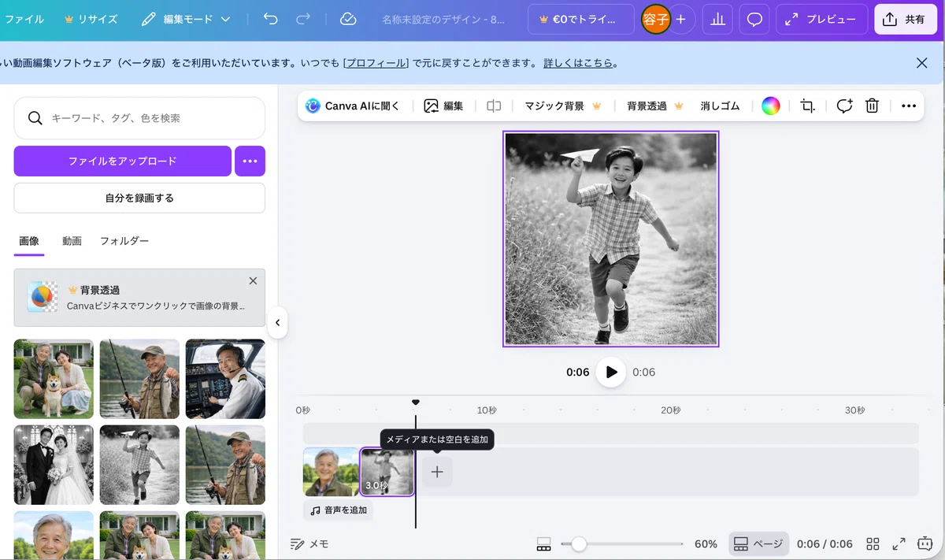The height and width of the screenshot is (560, 945).
Task: Select 背景透過 in the image toolbar
Action: coord(655,106)
